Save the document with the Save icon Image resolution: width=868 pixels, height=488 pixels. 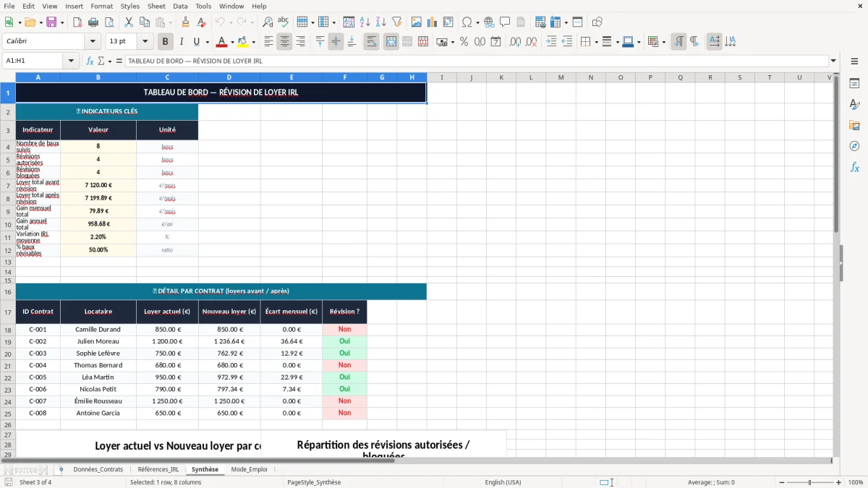pos(51,22)
